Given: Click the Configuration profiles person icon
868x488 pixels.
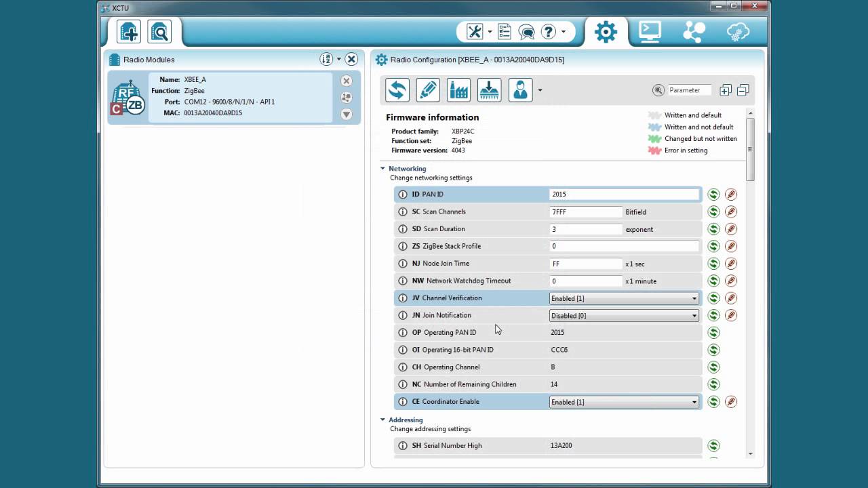Looking at the screenshot, I should pos(520,90).
